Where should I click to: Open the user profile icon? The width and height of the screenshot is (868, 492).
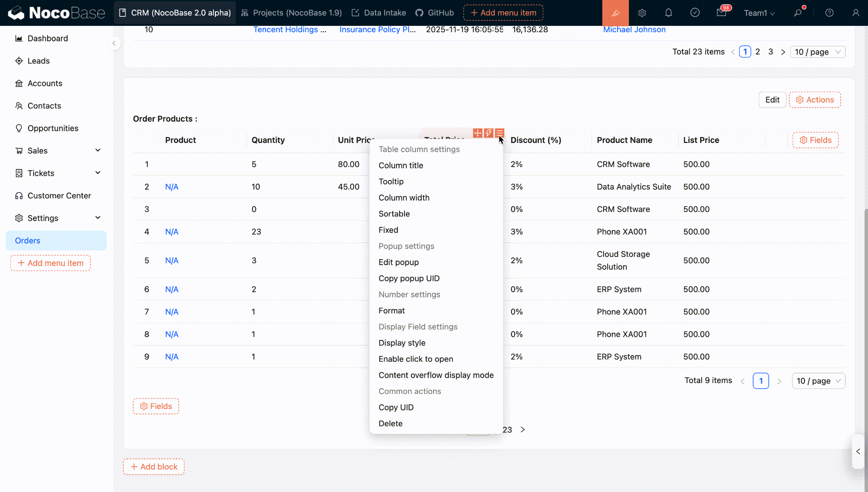pyautogui.click(x=855, y=13)
